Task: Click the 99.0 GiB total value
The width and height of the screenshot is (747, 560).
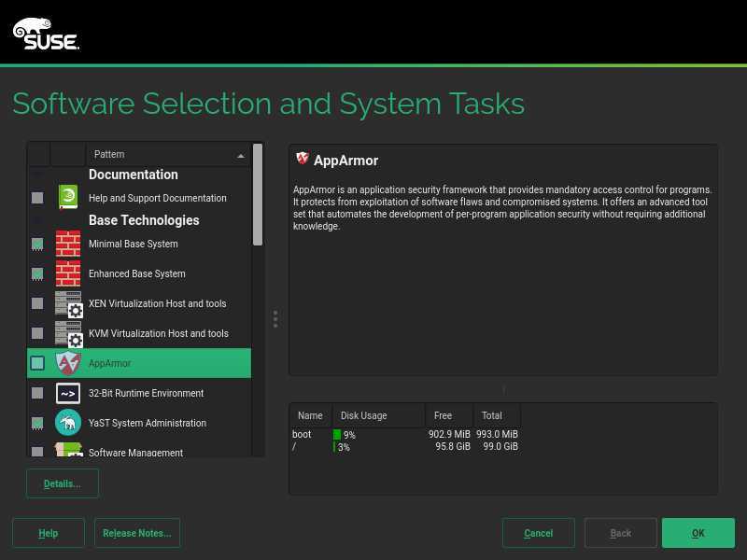Action: pyautogui.click(x=500, y=447)
